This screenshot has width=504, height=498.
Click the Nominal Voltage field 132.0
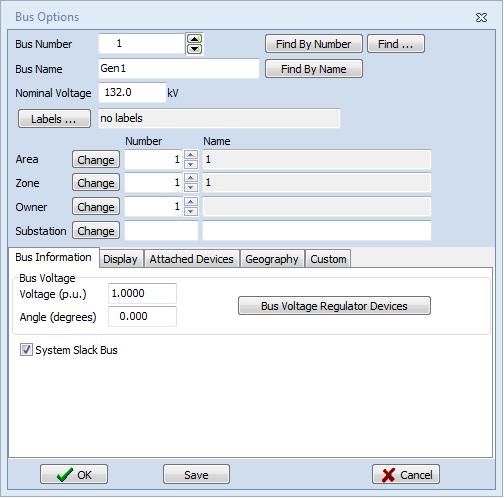point(132,93)
